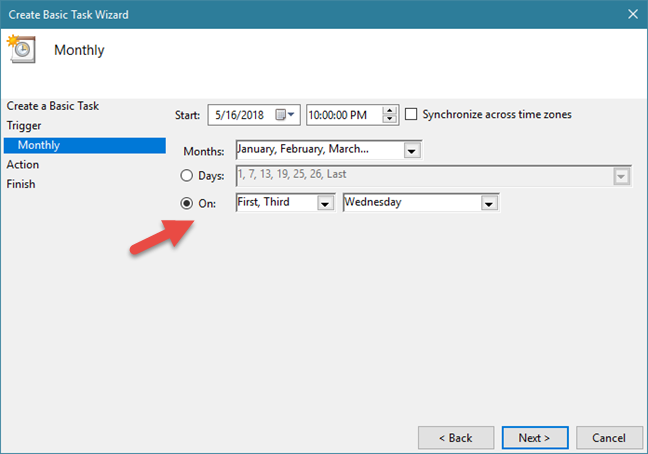This screenshot has height=454, width=648.
Task: Proceed with the Next button
Action: [534, 438]
